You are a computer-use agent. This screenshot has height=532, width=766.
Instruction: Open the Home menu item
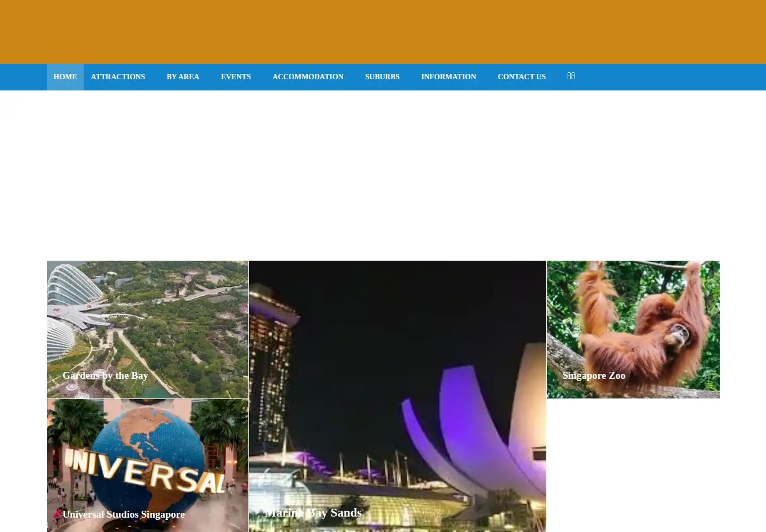[65, 77]
